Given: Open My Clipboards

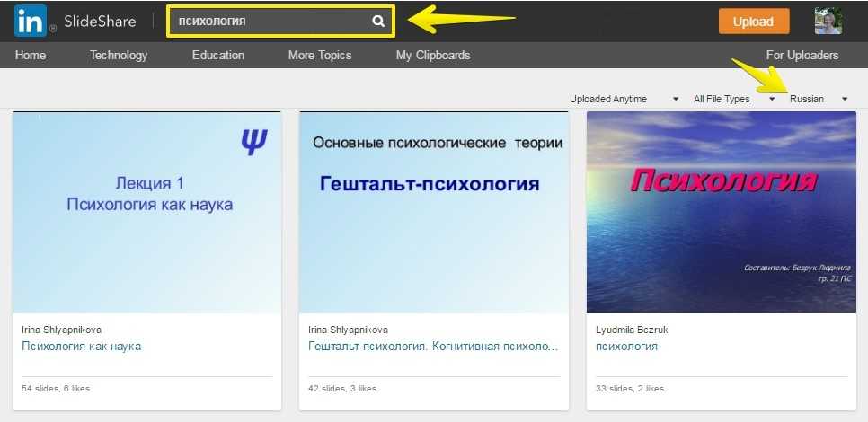Looking at the screenshot, I should click(433, 55).
